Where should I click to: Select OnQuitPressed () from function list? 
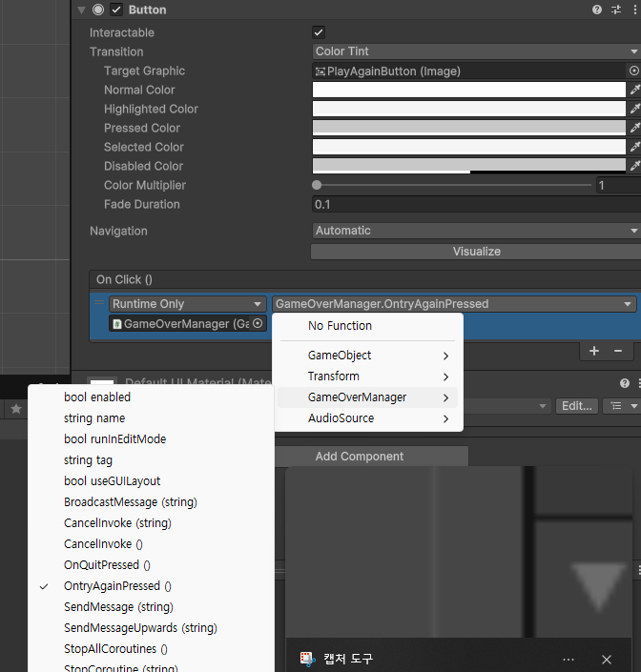[107, 565]
